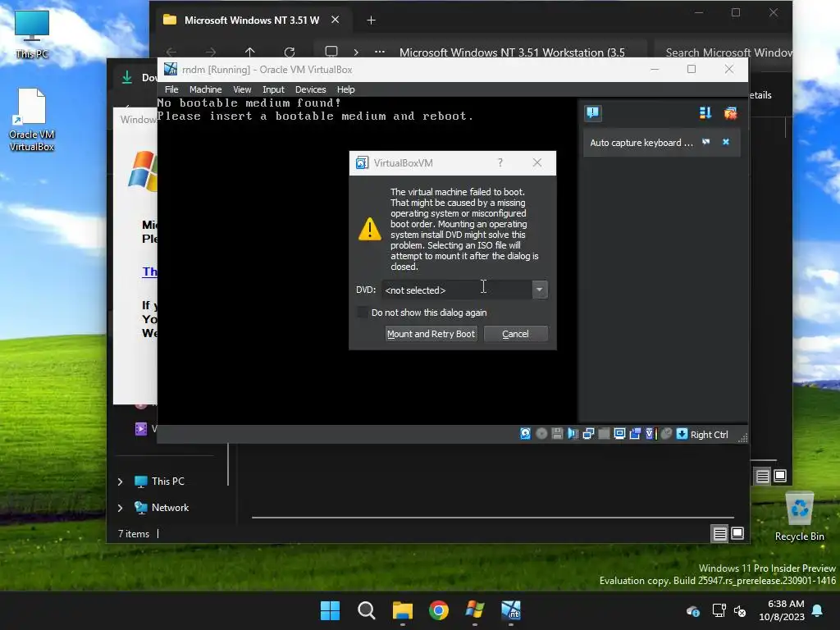840x630 pixels.
Task: Open the clock showing 6:38 AM
Action: point(782,610)
